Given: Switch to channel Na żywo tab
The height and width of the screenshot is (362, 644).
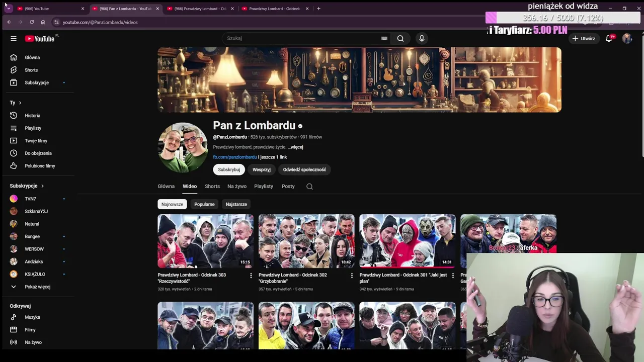Looking at the screenshot, I should click(237, 187).
